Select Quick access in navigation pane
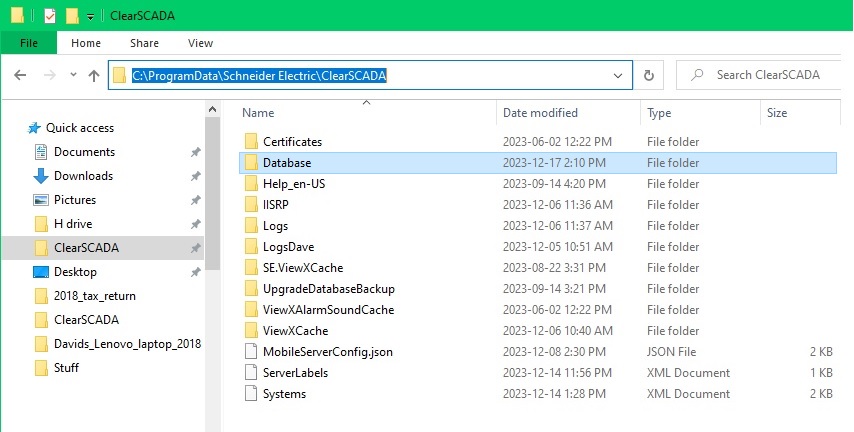The height and width of the screenshot is (432, 854). tap(80, 128)
